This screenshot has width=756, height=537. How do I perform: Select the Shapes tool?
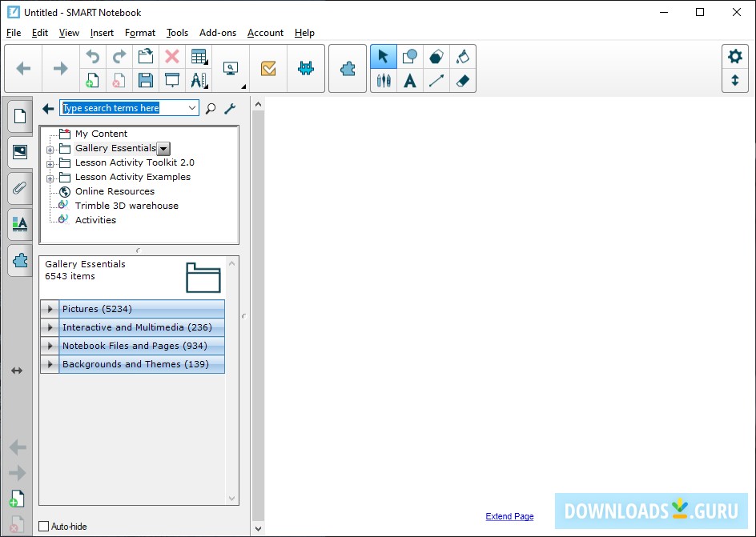[x=409, y=56]
